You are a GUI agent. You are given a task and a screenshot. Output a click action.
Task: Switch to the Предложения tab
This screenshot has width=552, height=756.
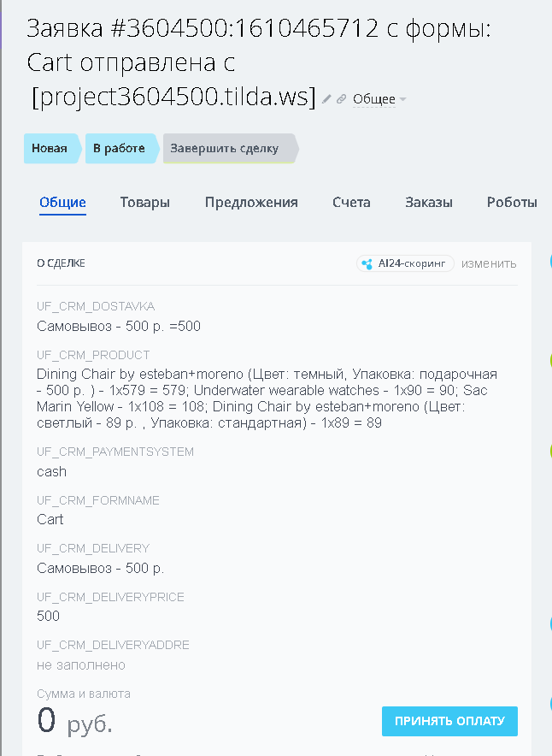tap(251, 203)
